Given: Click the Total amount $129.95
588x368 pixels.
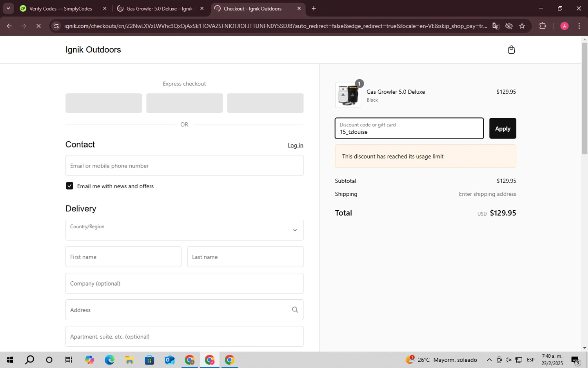Looking at the screenshot, I should (503, 213).
